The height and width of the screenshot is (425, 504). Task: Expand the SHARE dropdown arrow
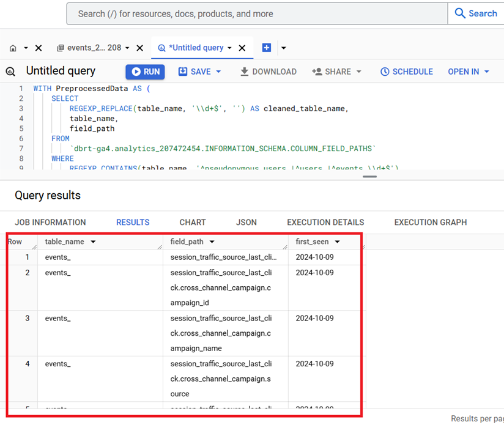359,72
